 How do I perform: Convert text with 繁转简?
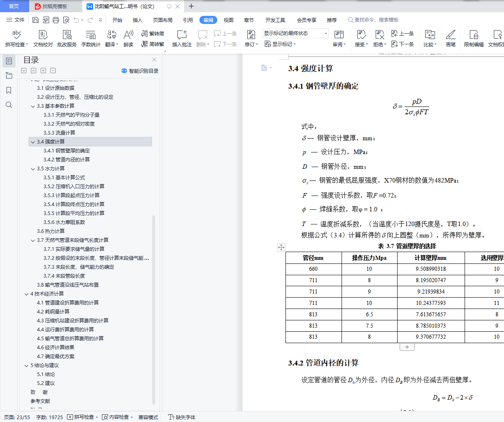[153, 34]
